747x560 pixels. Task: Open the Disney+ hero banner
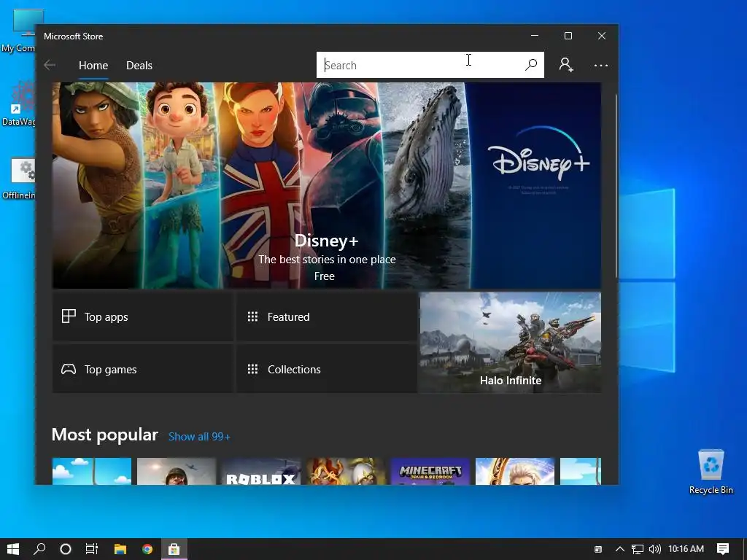(x=326, y=185)
